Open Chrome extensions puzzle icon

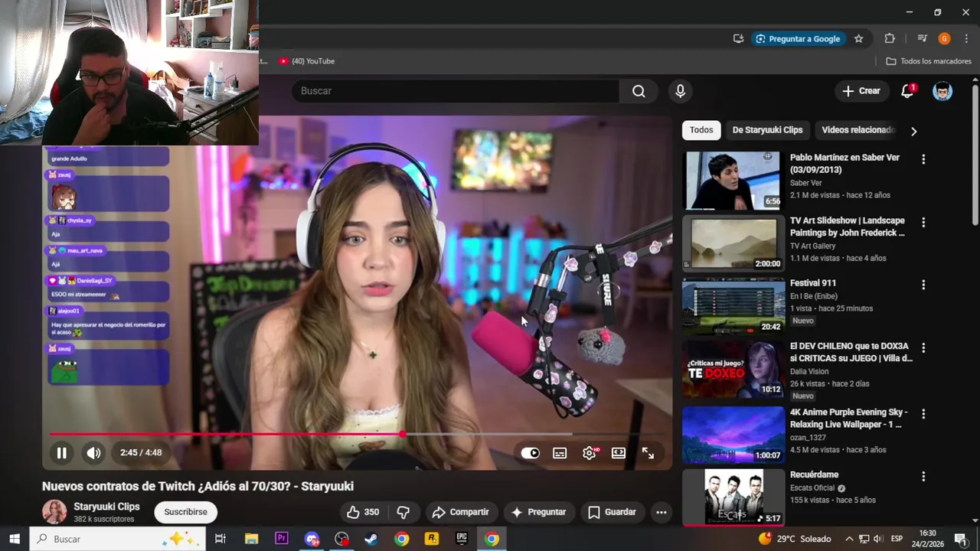click(x=889, y=38)
